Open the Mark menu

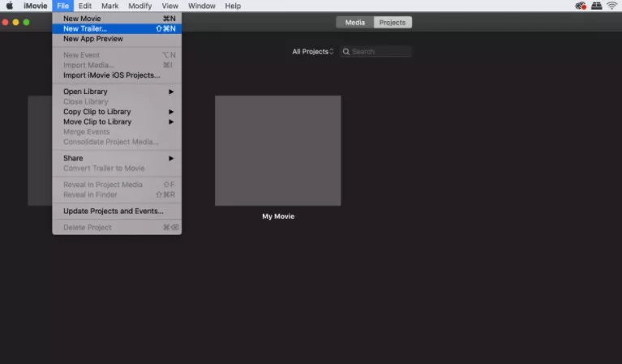pos(109,6)
